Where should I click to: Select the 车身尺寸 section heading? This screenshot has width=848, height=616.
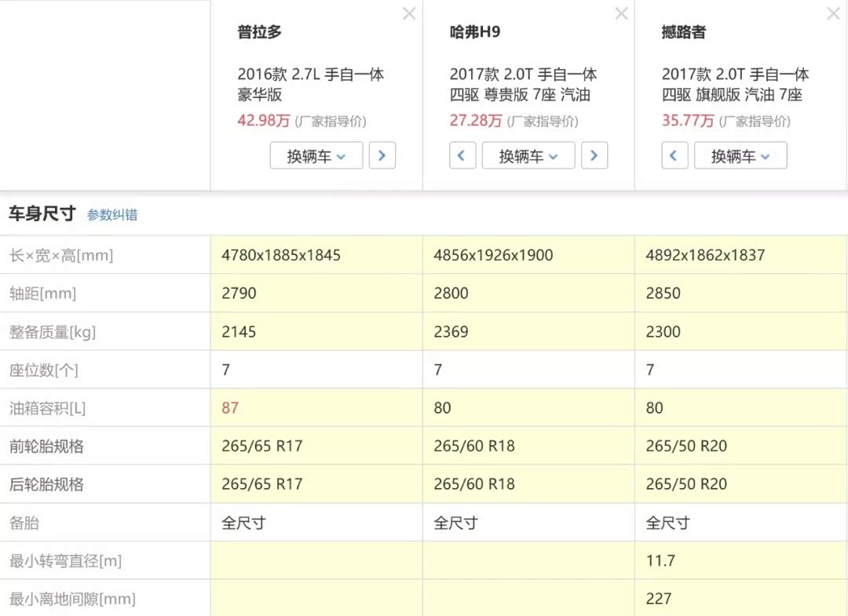[x=42, y=213]
